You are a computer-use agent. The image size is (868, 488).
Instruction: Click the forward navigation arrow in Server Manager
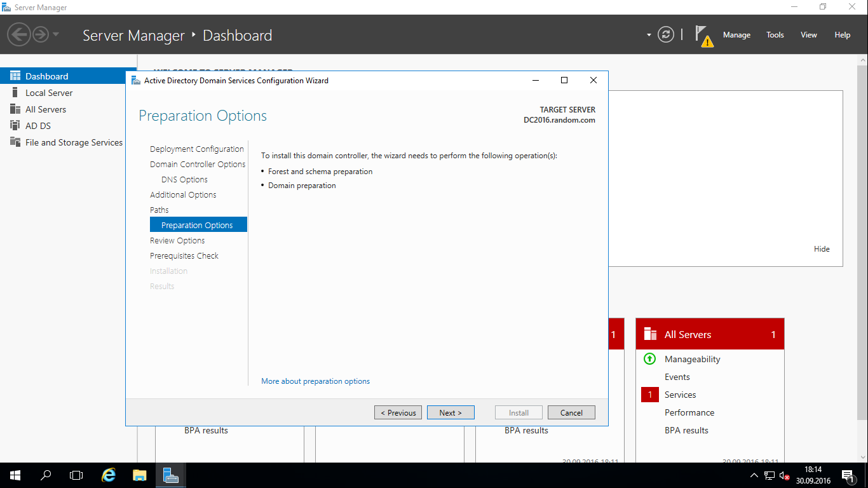click(40, 34)
